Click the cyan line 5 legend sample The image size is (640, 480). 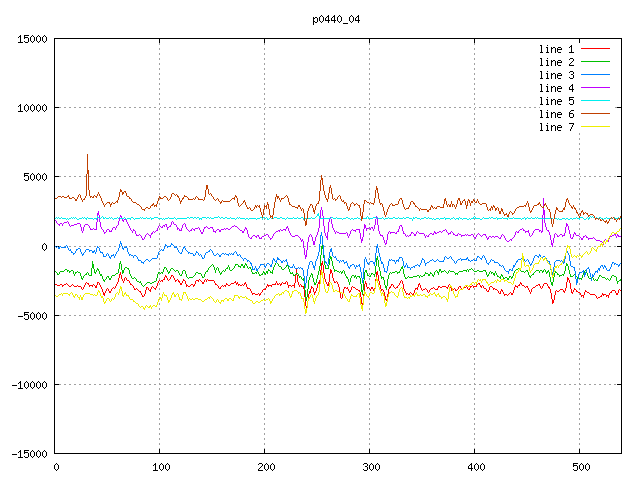pyautogui.click(x=596, y=101)
